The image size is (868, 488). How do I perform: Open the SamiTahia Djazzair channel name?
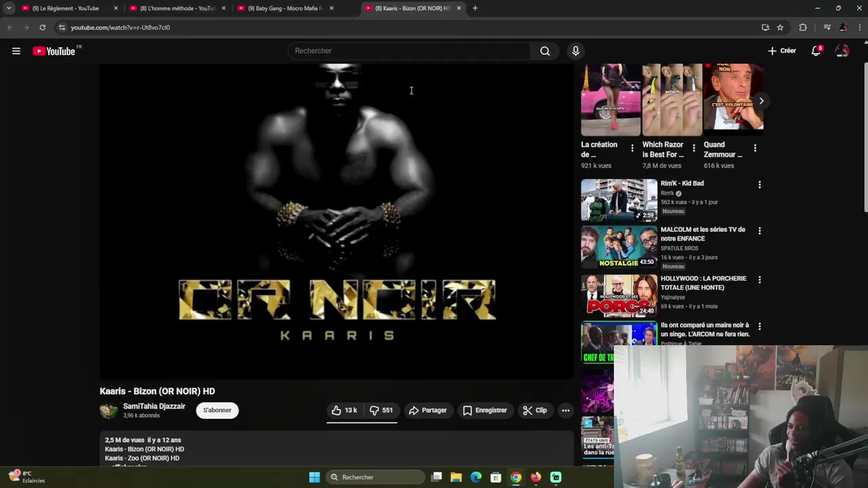click(x=154, y=406)
